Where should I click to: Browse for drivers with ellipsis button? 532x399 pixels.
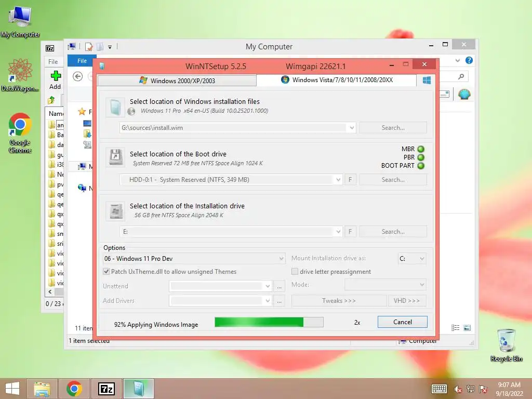click(279, 301)
